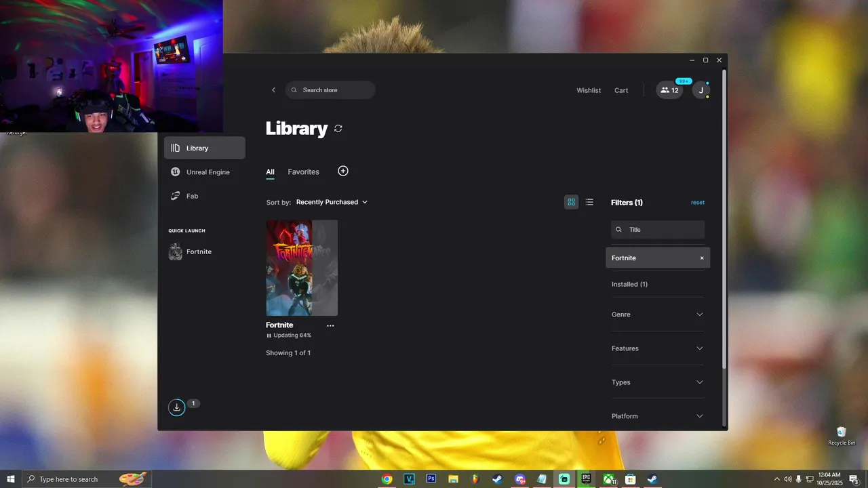
Task: Open Fortnite three-dot options menu
Action: (x=330, y=325)
